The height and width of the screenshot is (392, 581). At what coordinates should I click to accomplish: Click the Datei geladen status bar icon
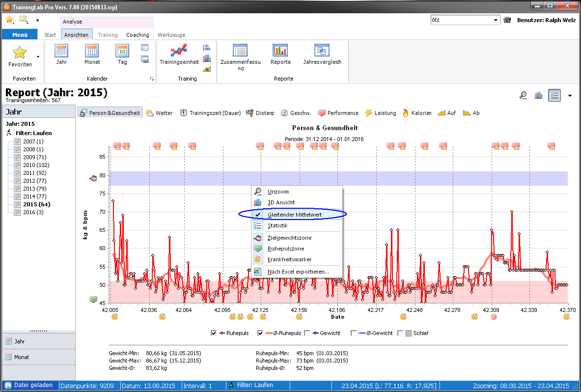[x=8, y=385]
